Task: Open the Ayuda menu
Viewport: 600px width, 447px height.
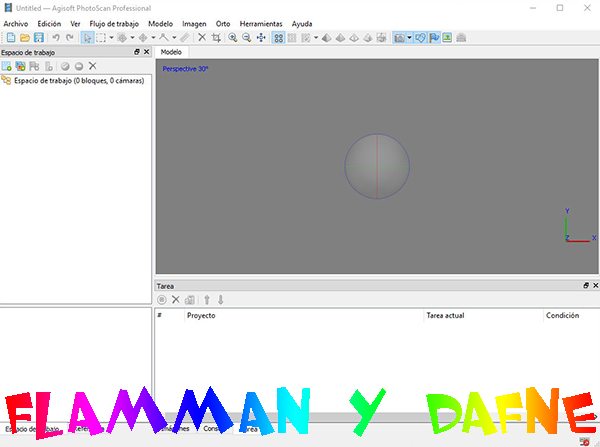Action: pyautogui.click(x=302, y=24)
